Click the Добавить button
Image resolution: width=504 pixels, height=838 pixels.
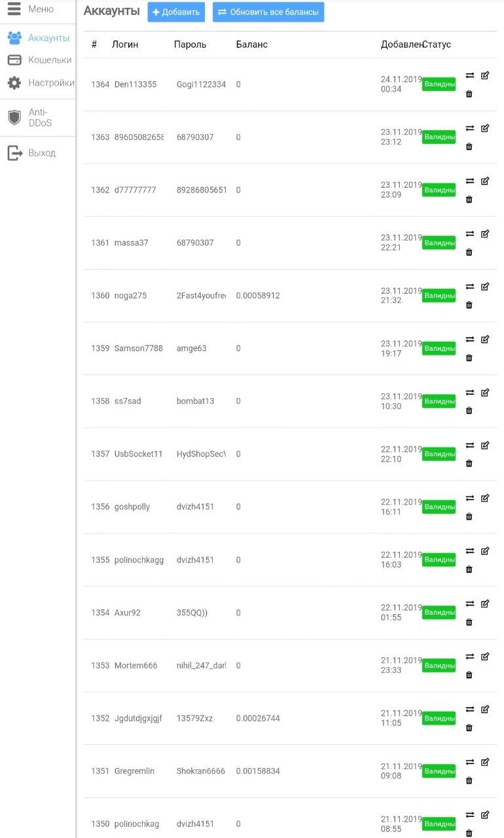[x=176, y=12]
